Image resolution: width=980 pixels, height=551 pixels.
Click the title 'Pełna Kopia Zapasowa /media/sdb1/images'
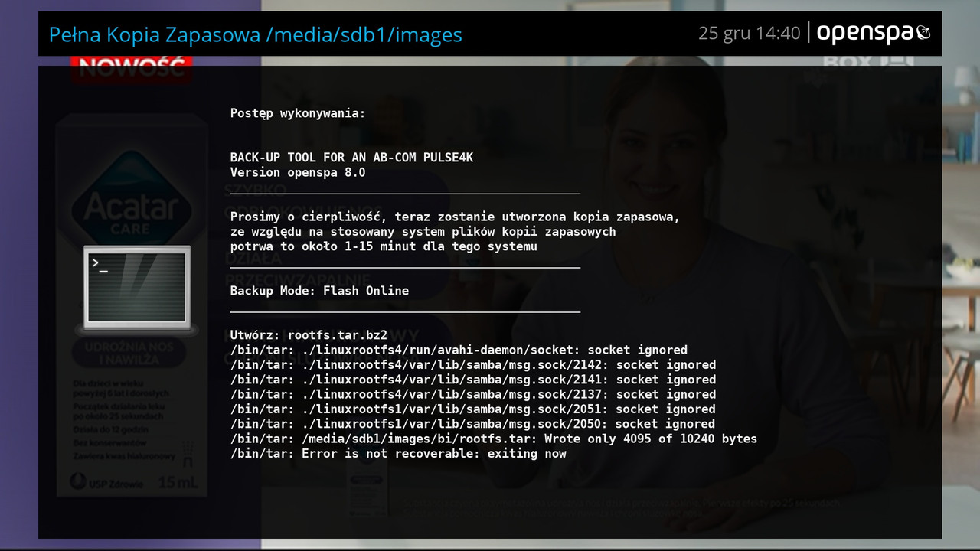[256, 34]
